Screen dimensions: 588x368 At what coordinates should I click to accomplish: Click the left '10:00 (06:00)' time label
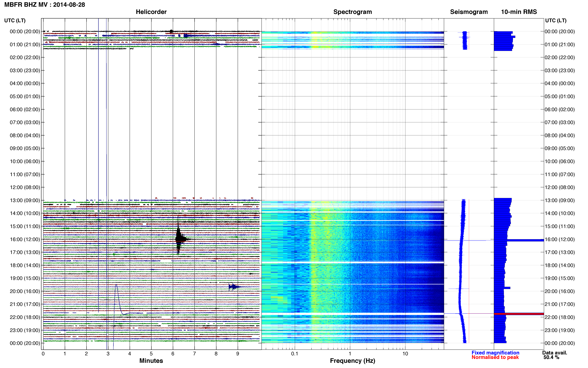(25, 161)
